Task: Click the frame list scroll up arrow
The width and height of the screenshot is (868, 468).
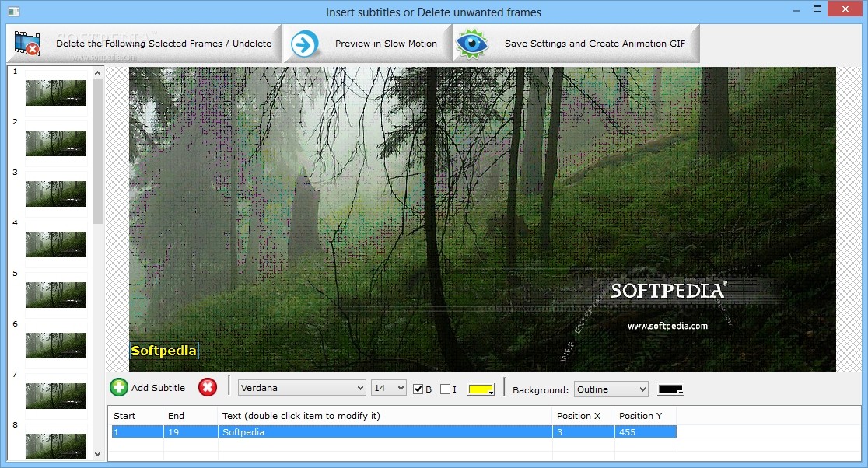Action: tap(98, 72)
